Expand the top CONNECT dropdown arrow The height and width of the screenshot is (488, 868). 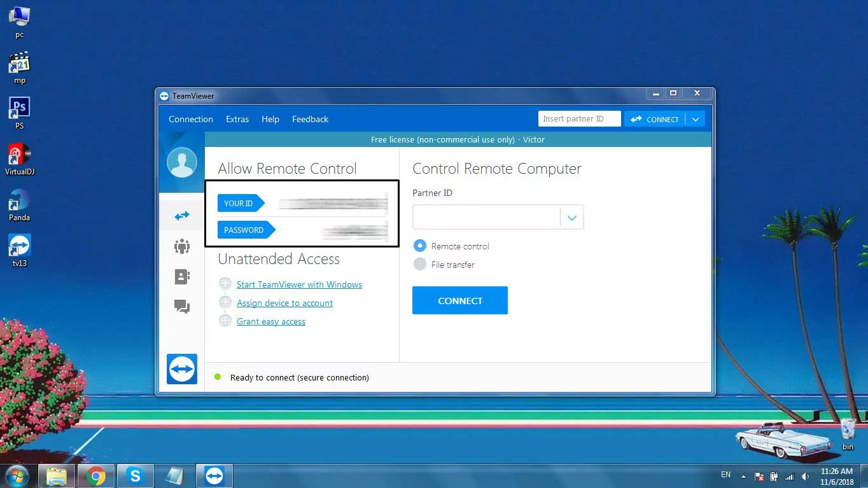click(x=696, y=119)
